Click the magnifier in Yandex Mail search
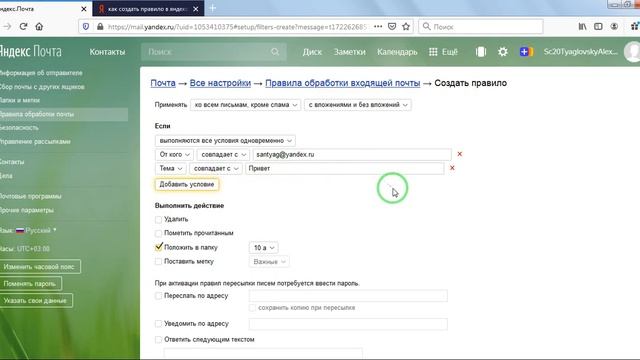The height and width of the screenshot is (360, 640). coord(275,52)
